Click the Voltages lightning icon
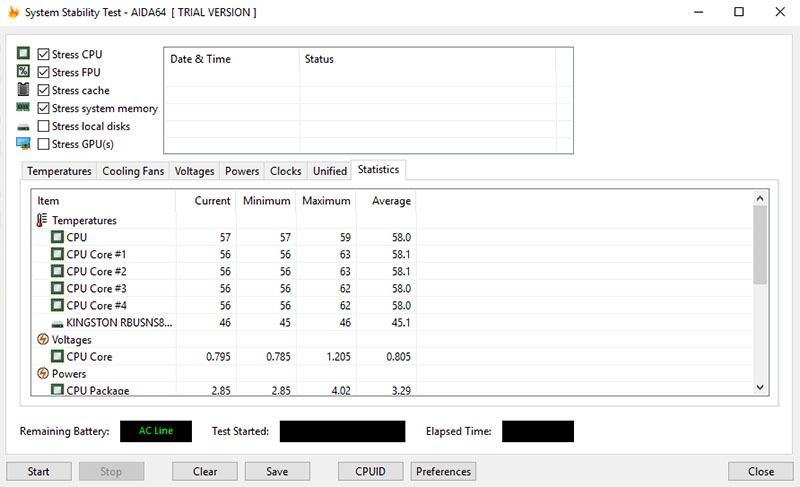Screen dimensions: 800x487 click(43, 339)
